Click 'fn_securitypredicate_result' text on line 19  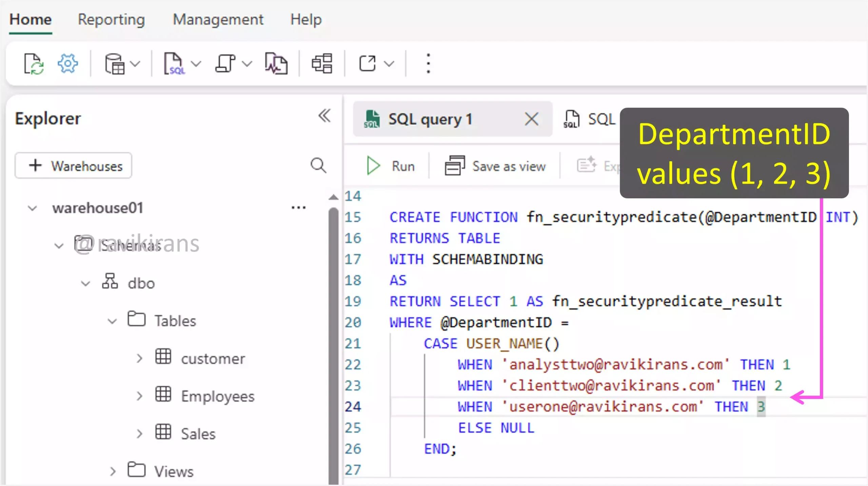(x=667, y=301)
